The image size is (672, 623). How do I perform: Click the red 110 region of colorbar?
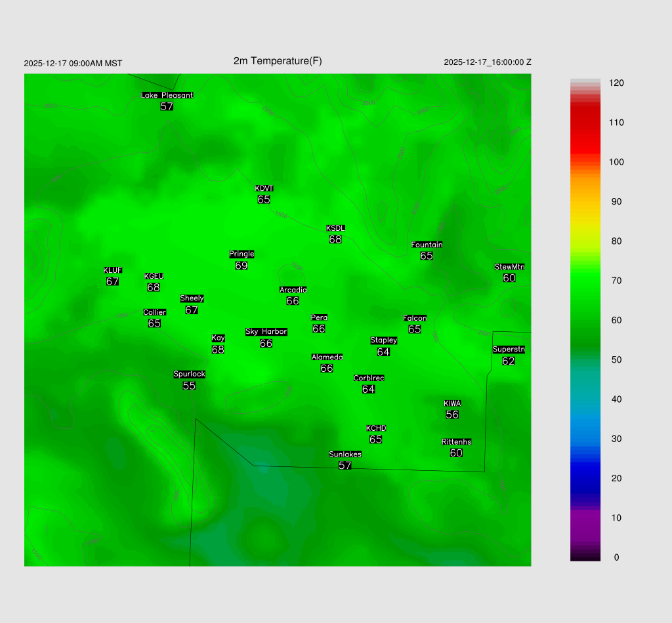585,123
